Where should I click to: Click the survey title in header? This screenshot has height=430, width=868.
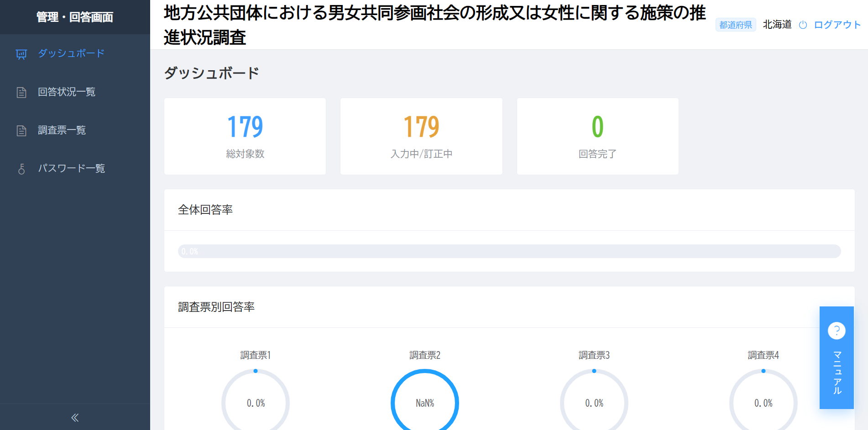435,25
